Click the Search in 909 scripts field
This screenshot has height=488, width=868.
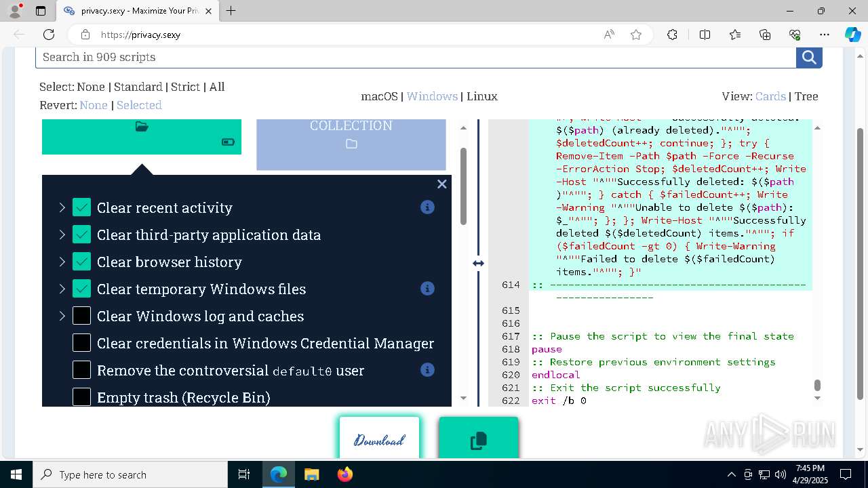pyautogui.click(x=416, y=57)
